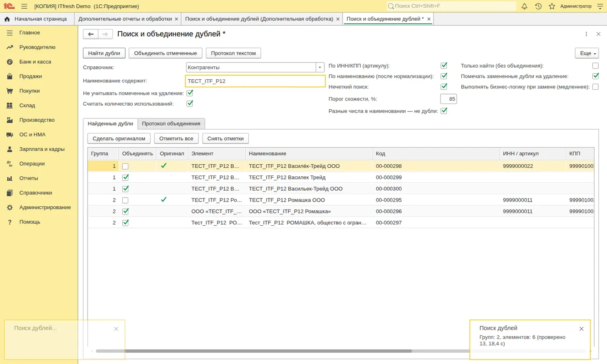Open the Справочник dropdown arrow

[x=320, y=68]
